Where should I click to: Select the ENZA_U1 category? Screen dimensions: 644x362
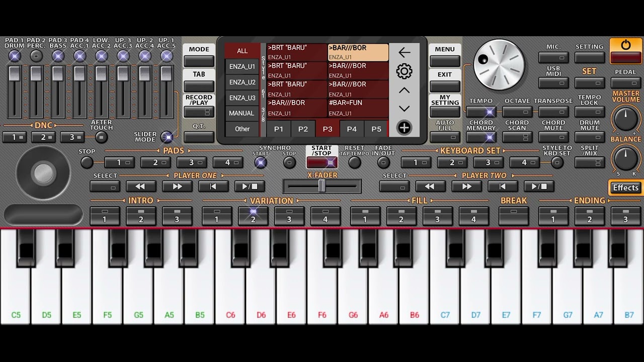(x=243, y=66)
